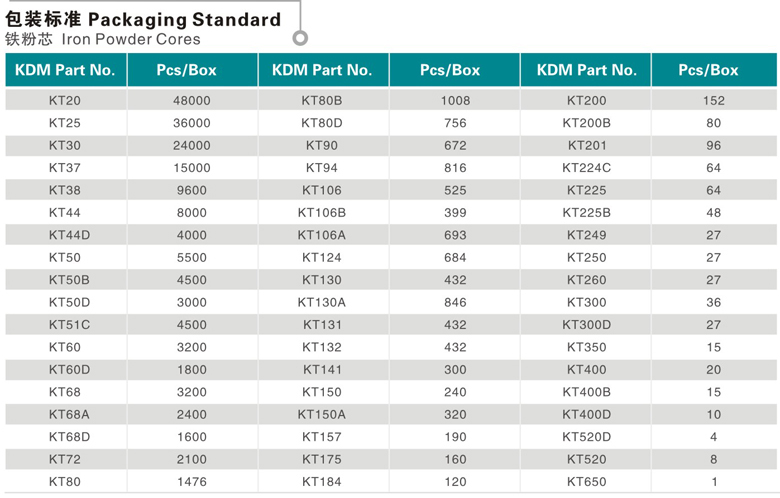Select the KT224C part number cell
780x498 pixels.
pos(586,168)
